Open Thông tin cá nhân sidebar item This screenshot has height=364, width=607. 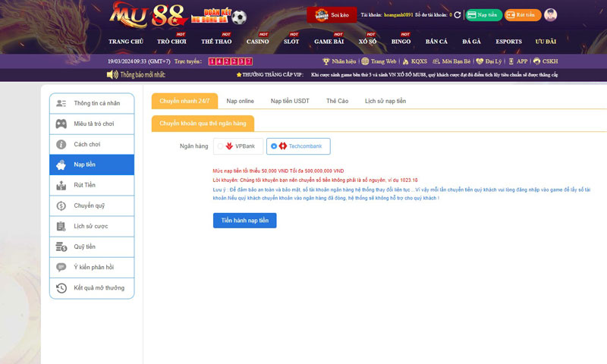click(x=92, y=103)
